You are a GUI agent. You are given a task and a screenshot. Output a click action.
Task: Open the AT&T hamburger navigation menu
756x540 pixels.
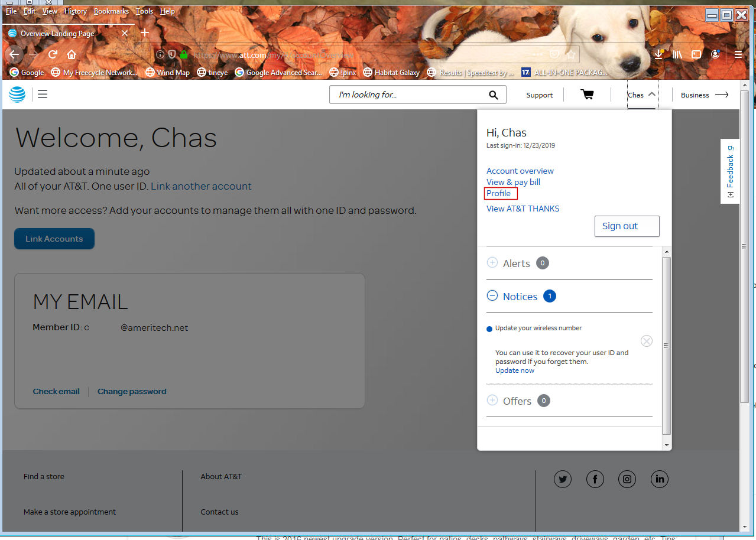click(43, 94)
